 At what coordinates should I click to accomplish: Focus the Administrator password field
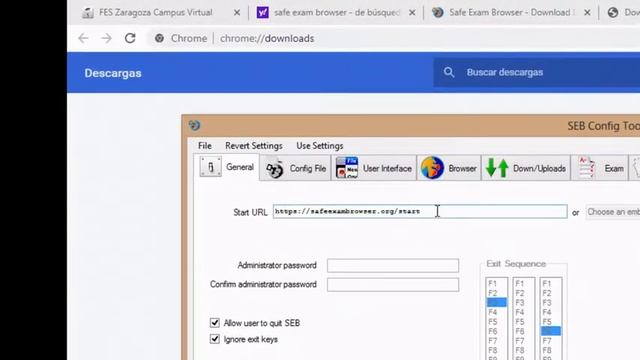click(x=393, y=265)
